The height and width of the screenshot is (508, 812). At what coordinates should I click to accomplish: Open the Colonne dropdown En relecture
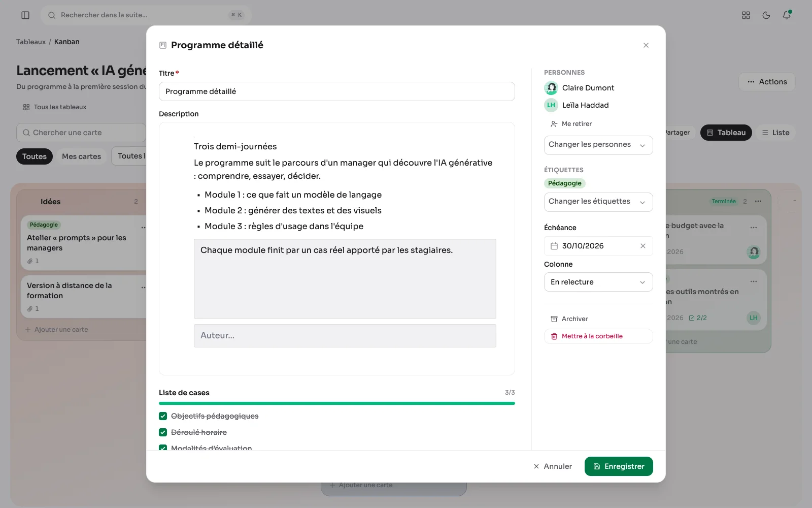(x=598, y=282)
